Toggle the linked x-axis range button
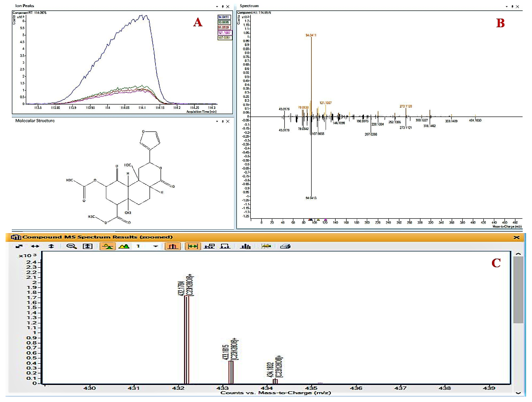 (193, 246)
